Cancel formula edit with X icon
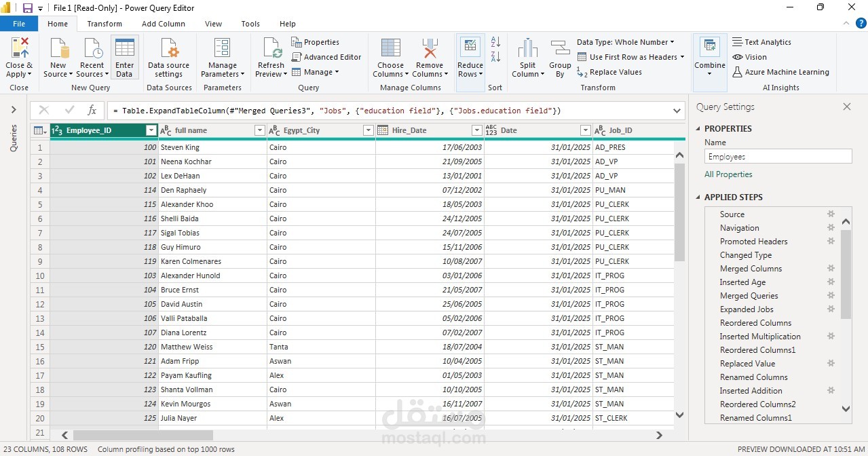868x456 pixels. tap(44, 110)
